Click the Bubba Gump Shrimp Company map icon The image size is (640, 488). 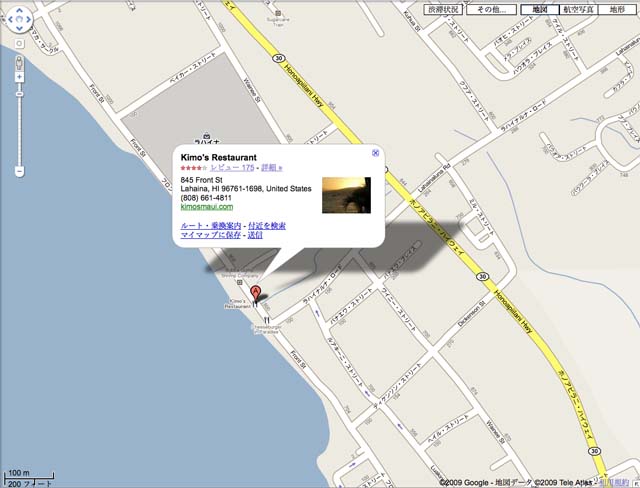click(x=240, y=282)
